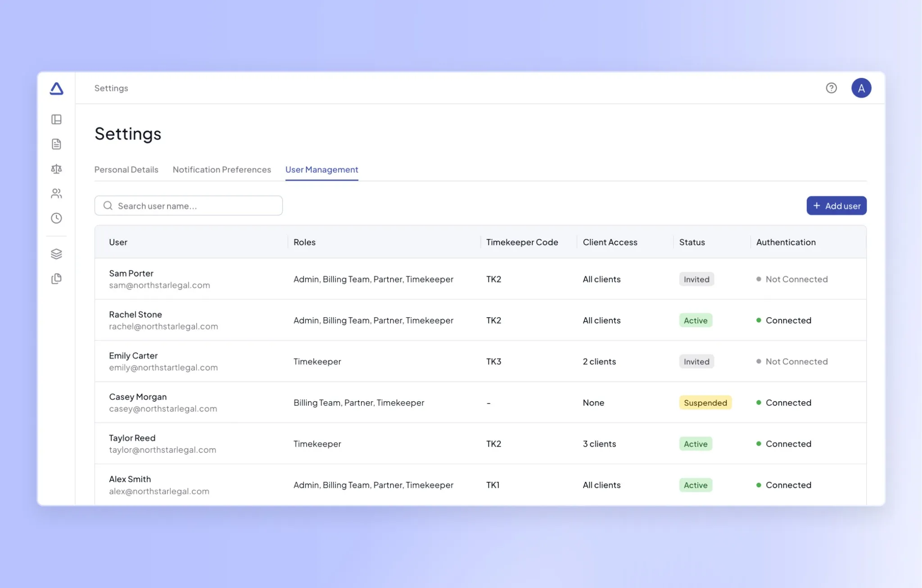Click the Invited badge for Emily Carter
The height and width of the screenshot is (588, 922).
(x=696, y=361)
